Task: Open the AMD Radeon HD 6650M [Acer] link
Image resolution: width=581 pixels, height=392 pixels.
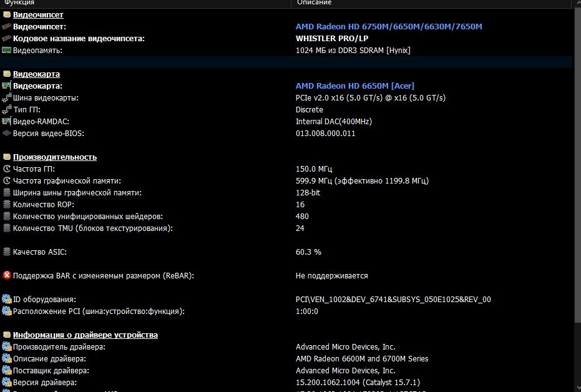Action: coord(354,86)
